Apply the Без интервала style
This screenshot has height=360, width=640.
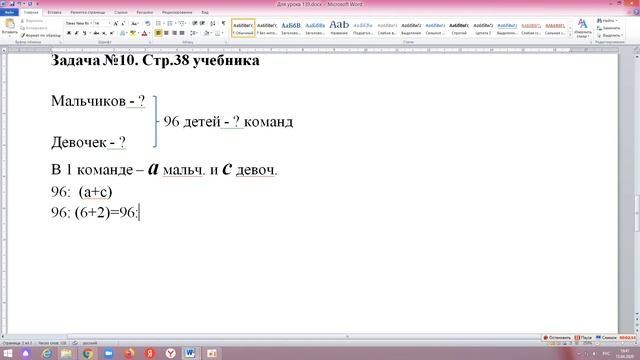[267, 28]
